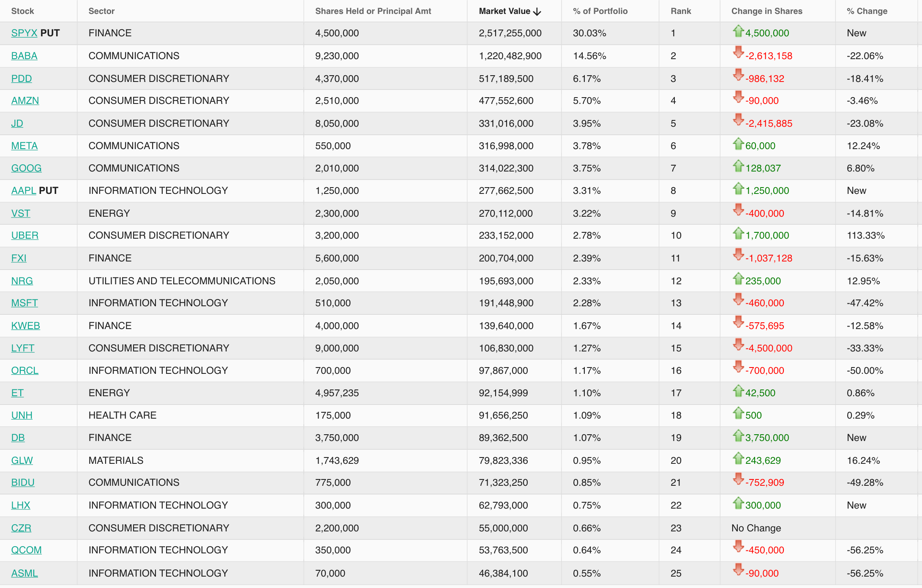Open the VST stock link
The width and height of the screenshot is (922, 588).
[21, 213]
